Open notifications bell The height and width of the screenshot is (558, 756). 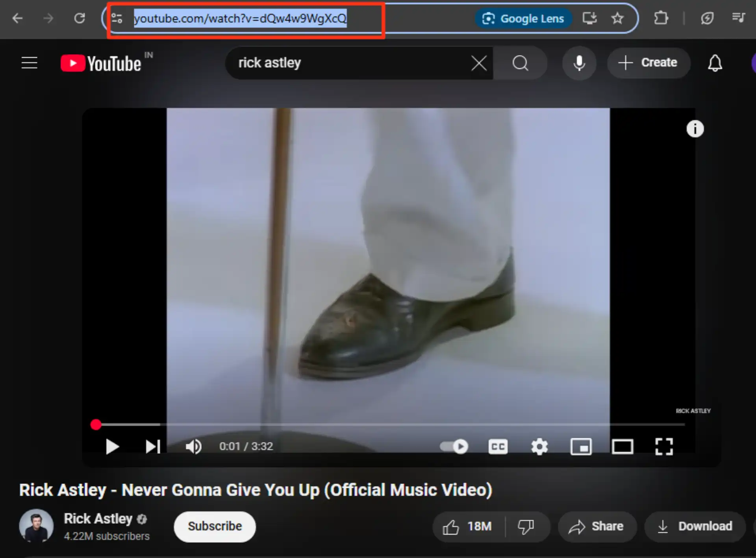(715, 63)
